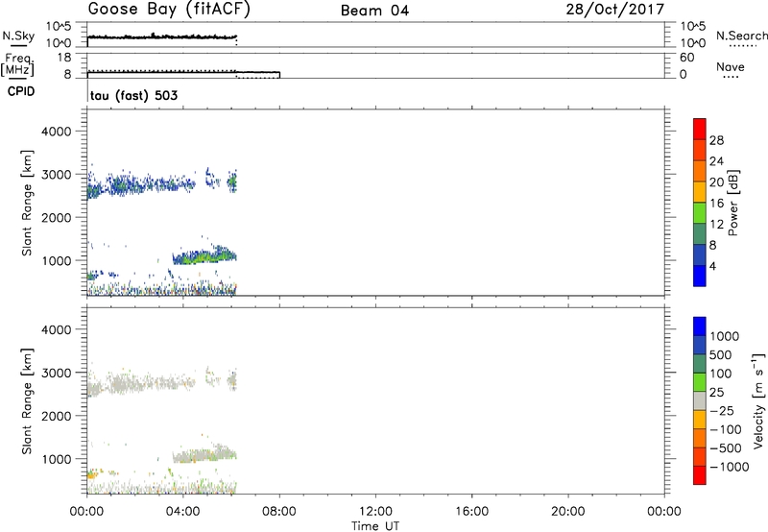
Task: Click the '04:00' time axis label
Action: pos(182,512)
